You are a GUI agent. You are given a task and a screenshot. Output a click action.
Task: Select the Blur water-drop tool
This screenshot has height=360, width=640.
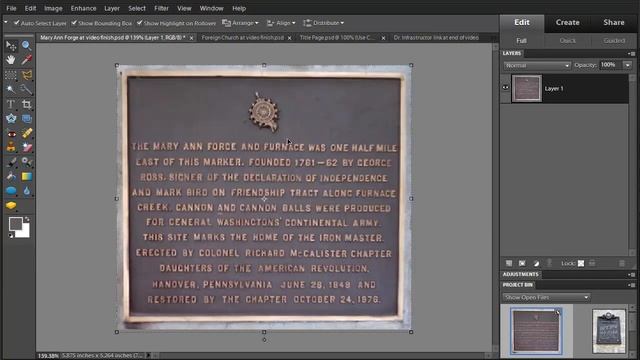click(27, 191)
